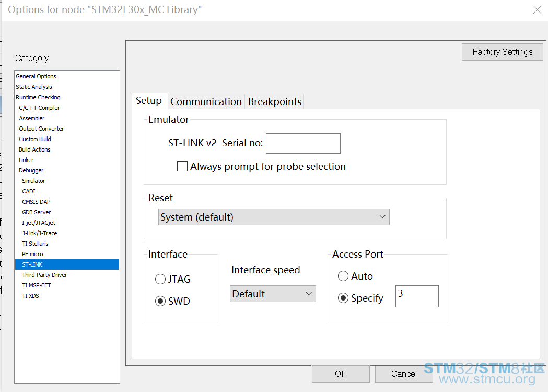548x392 pixels.
Task: Select TI MSP-FET in category list
Action: [67, 286]
